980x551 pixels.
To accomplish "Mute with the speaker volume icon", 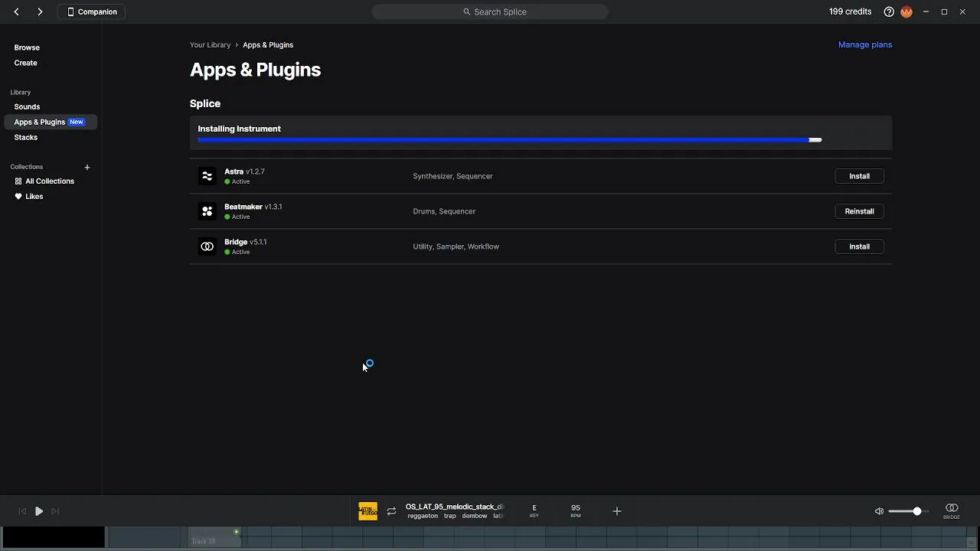I will 879,511.
